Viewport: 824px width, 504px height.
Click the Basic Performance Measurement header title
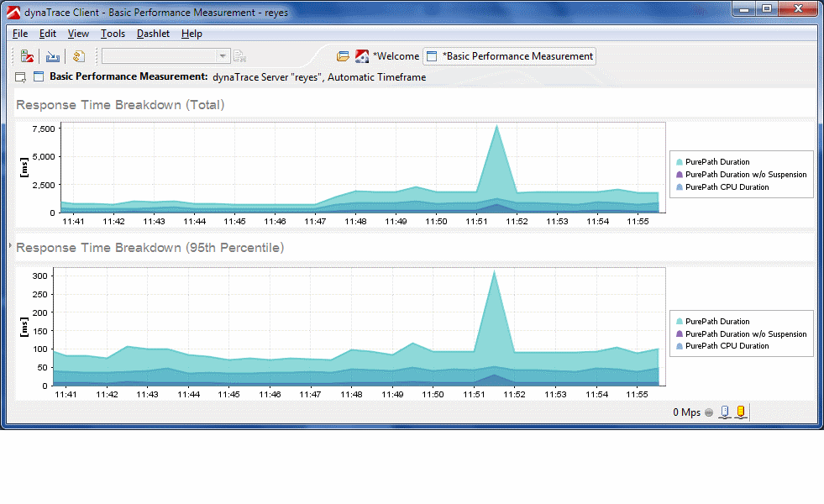point(129,76)
